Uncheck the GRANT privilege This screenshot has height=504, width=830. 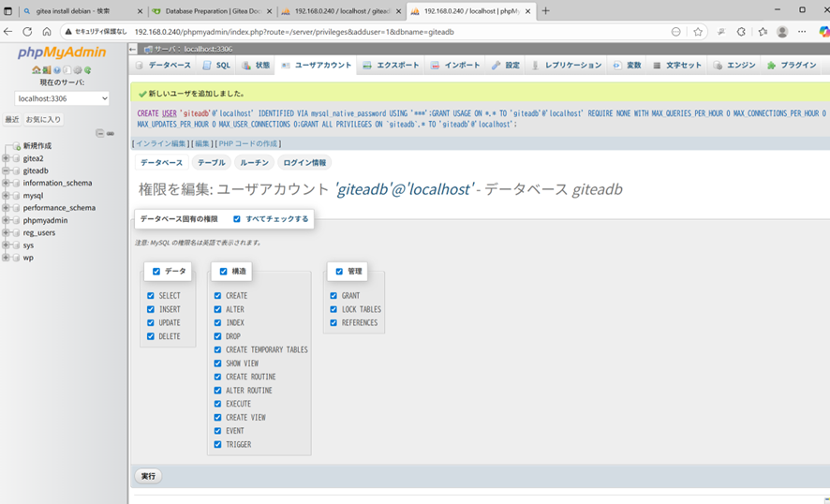click(x=333, y=296)
